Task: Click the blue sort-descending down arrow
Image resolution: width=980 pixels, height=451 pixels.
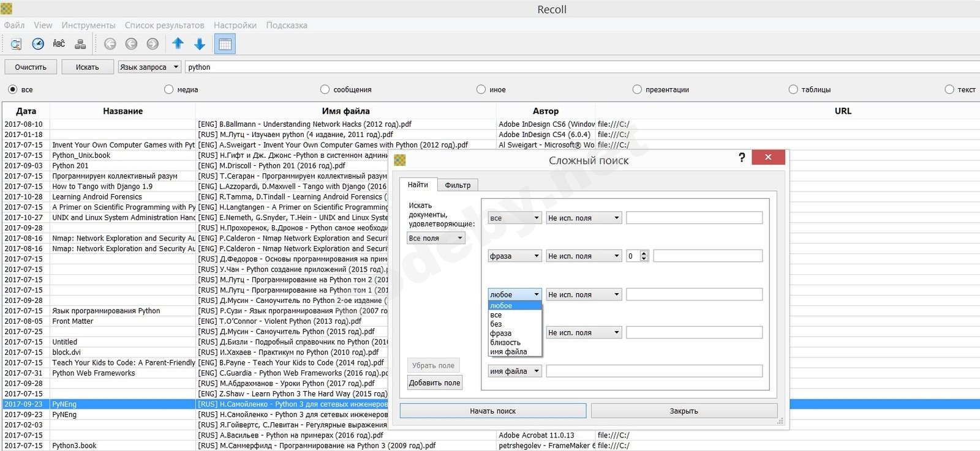Action: tap(200, 44)
